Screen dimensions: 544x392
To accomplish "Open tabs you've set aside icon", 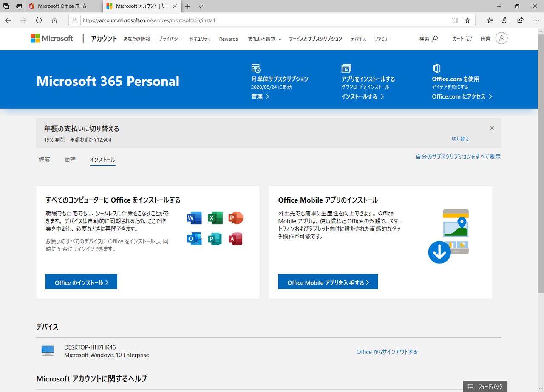I will 6,6.
